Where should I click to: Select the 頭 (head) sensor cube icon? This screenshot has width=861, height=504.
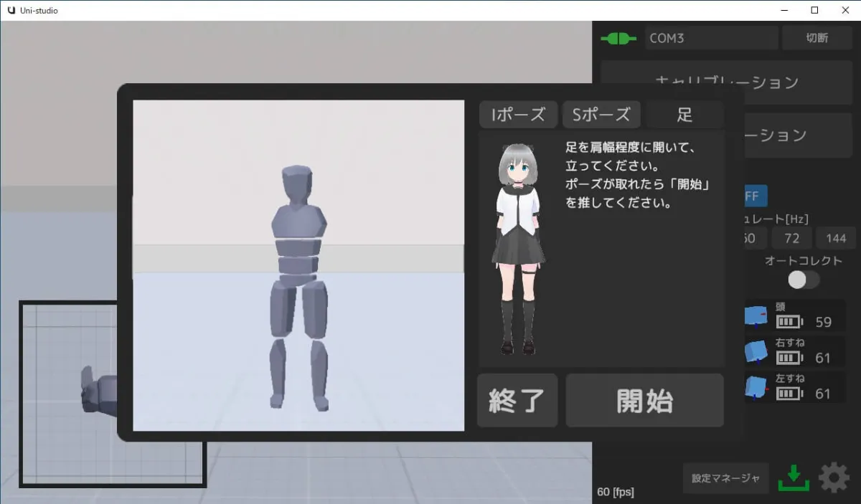coord(756,315)
